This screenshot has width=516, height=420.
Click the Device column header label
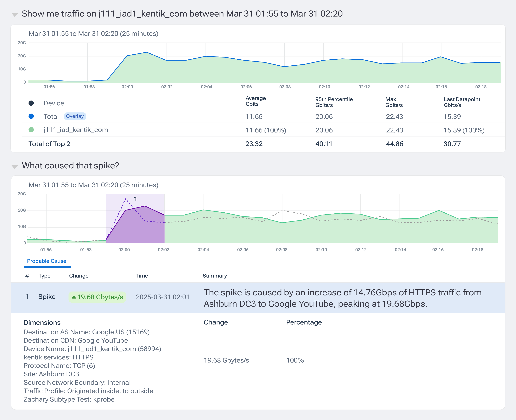pos(54,103)
